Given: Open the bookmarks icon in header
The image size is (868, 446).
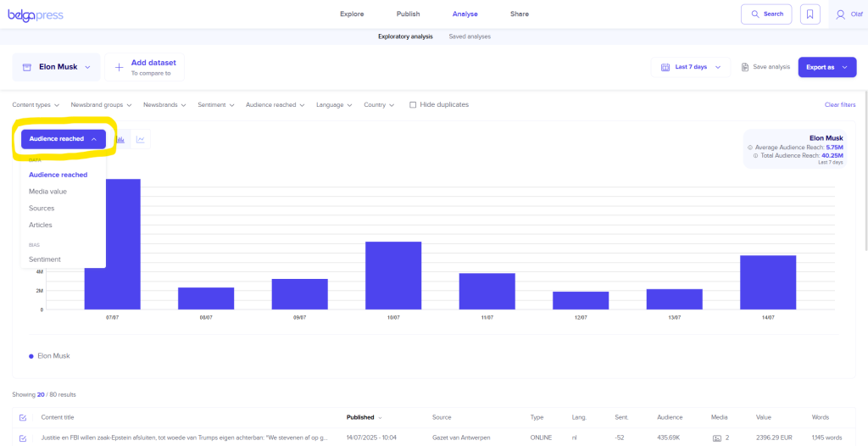Looking at the screenshot, I should (810, 14).
